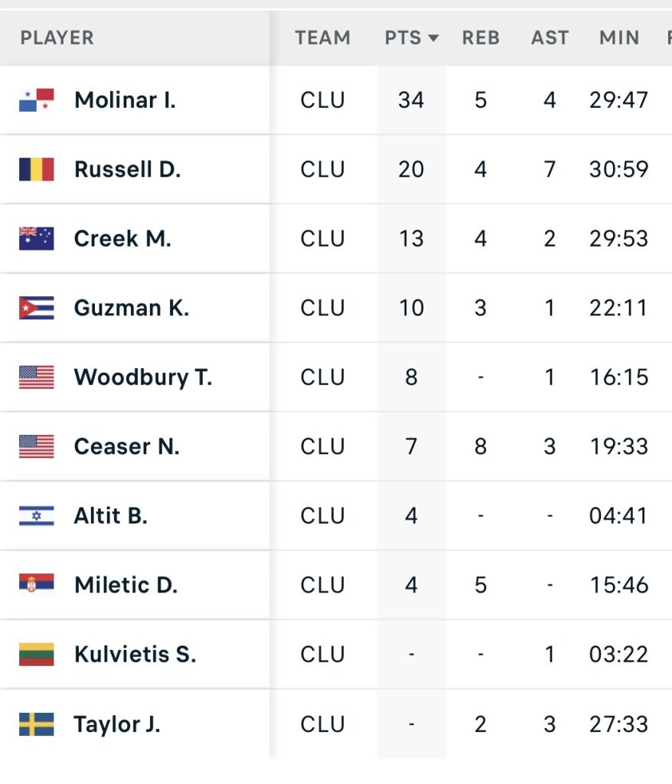
Task: Sort table by AST column header
Action: 550,38
